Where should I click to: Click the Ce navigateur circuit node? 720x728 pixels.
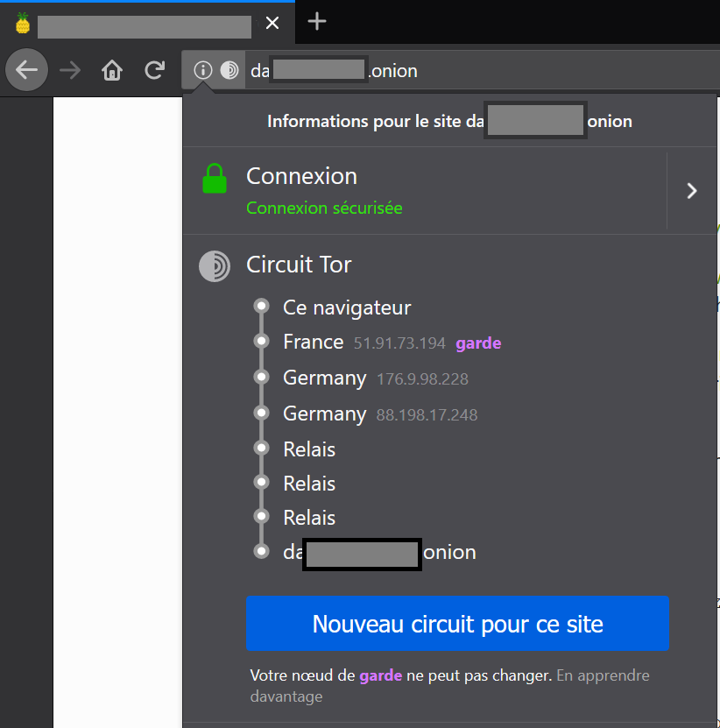click(x=346, y=307)
